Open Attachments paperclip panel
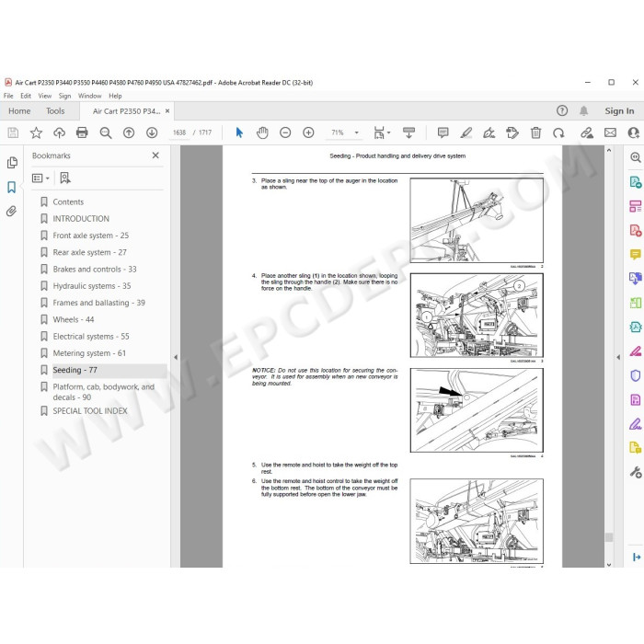 point(11,211)
